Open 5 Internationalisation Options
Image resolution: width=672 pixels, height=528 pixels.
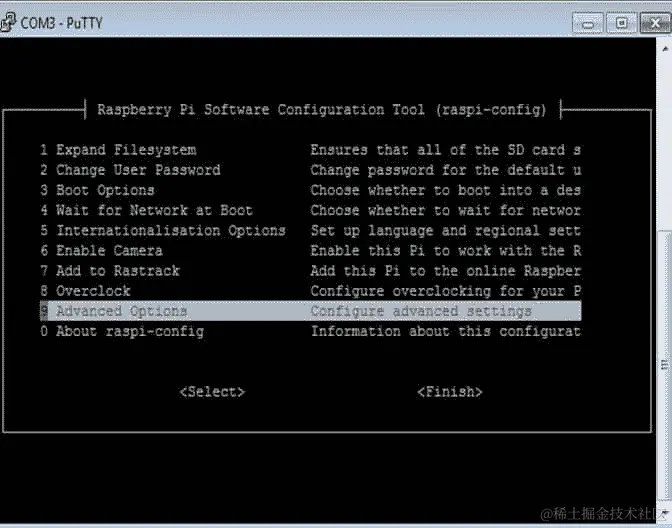163,231
